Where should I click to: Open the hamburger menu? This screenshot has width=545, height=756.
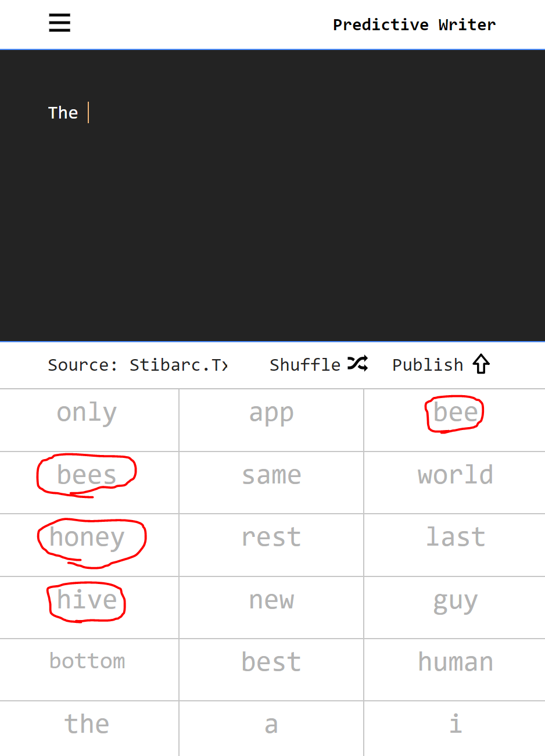(59, 23)
